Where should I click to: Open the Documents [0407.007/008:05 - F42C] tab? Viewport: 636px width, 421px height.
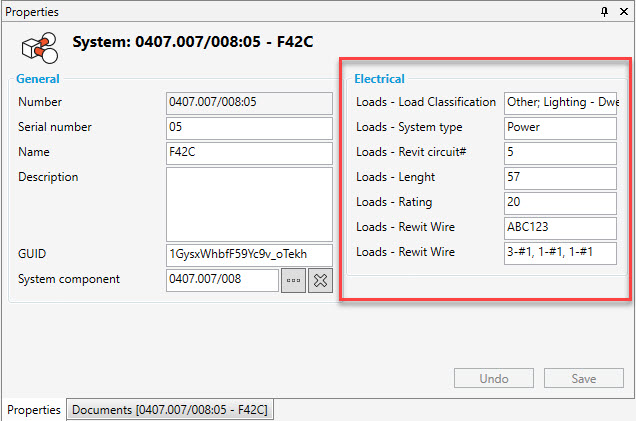[170, 410]
